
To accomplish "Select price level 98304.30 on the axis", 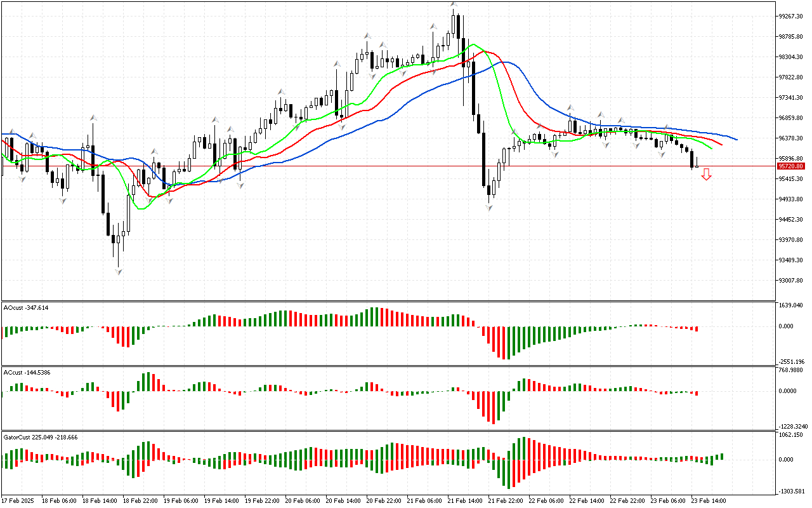I will point(791,57).
